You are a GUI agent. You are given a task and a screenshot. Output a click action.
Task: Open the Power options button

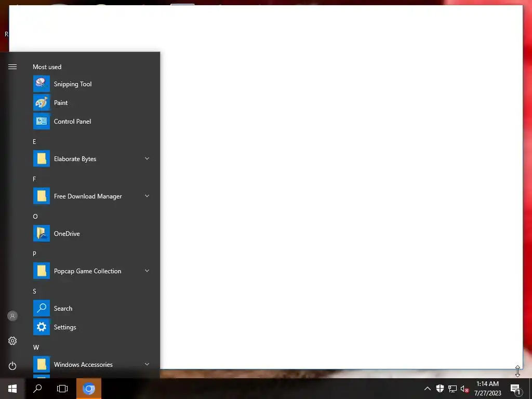12,366
